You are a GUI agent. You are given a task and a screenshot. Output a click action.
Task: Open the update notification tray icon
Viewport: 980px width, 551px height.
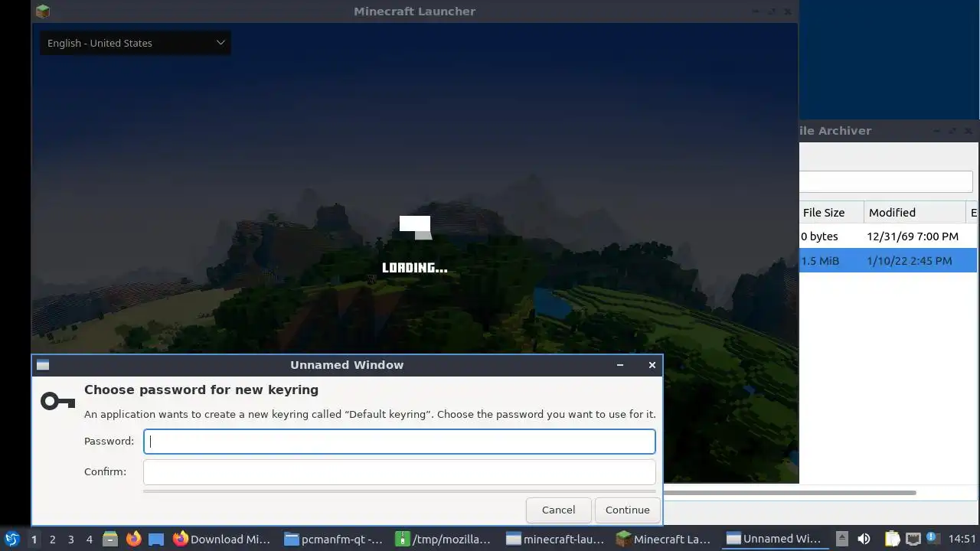pos(932,538)
